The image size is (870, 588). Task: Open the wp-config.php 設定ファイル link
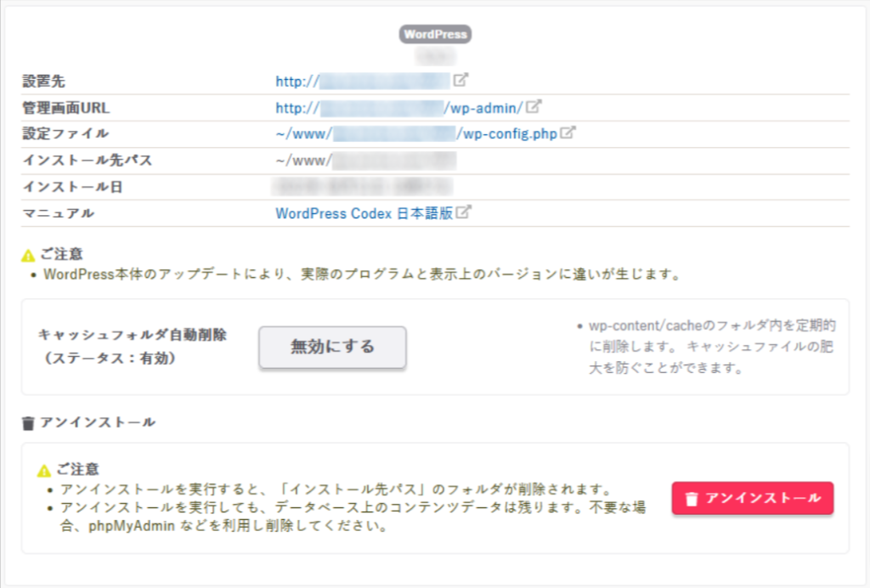pyautogui.click(x=416, y=133)
